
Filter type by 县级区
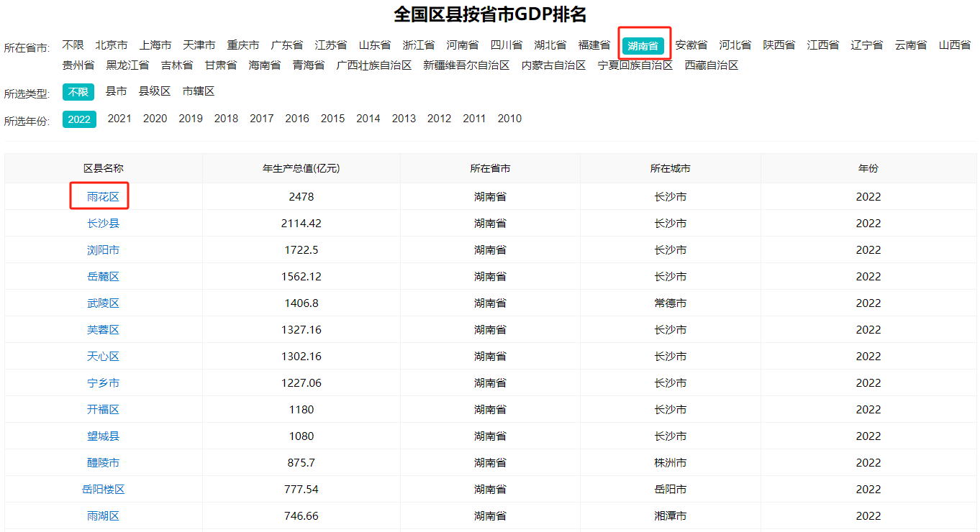[155, 92]
